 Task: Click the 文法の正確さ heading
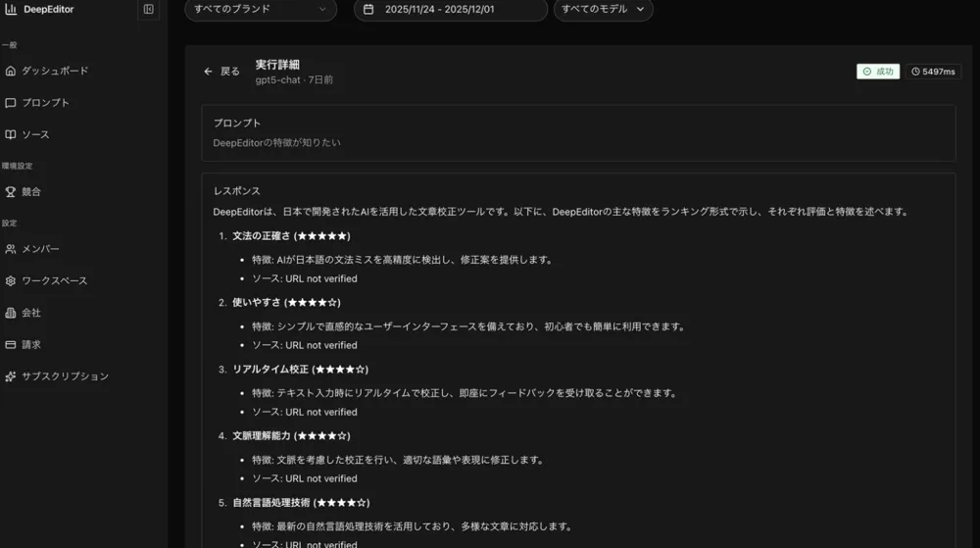point(291,235)
